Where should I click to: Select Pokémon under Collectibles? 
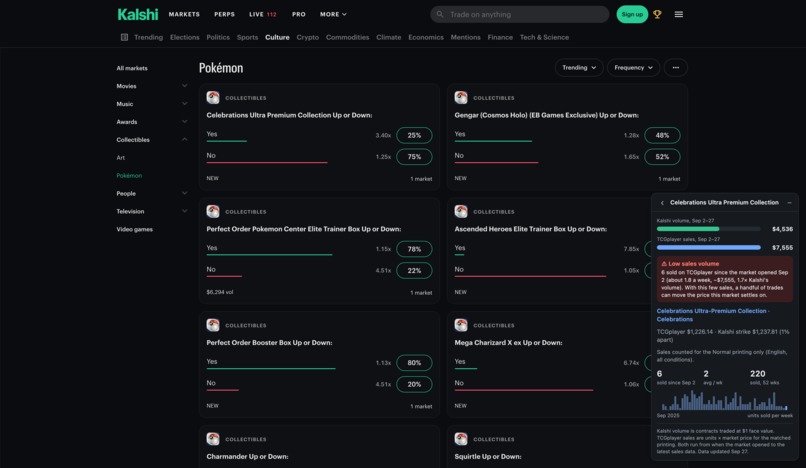(x=129, y=175)
